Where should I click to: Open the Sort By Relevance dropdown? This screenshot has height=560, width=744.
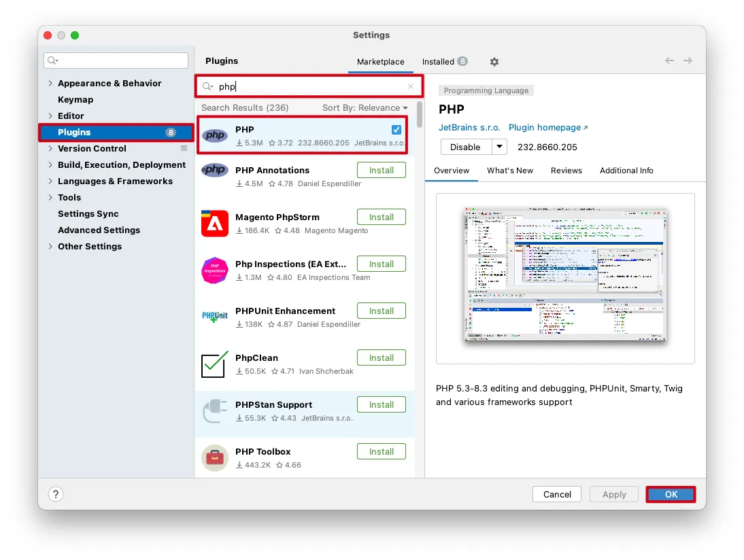point(365,108)
